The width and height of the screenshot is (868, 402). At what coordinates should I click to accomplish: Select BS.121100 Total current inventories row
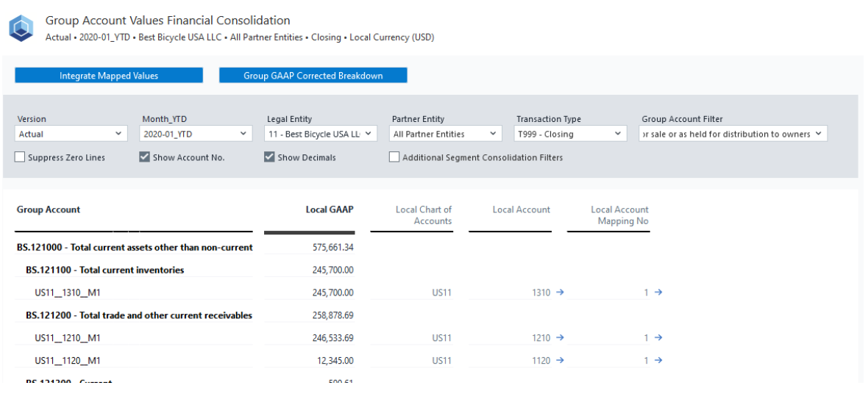click(104, 270)
